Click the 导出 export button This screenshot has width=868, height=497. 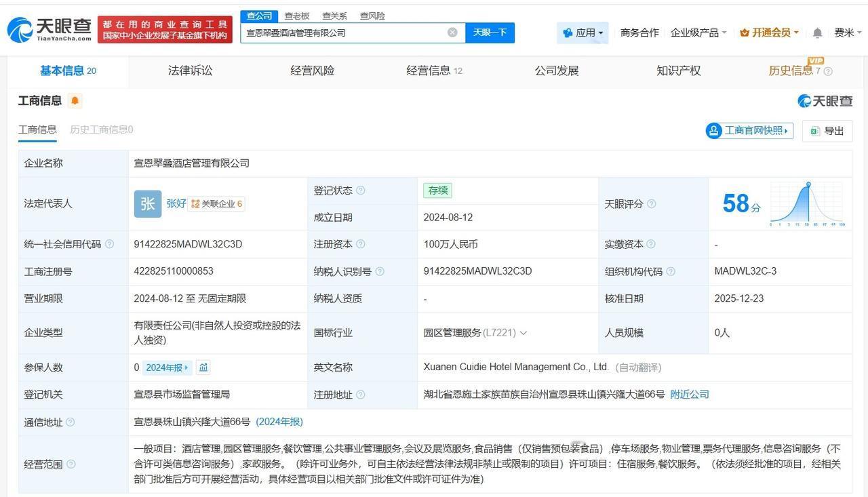click(x=827, y=131)
